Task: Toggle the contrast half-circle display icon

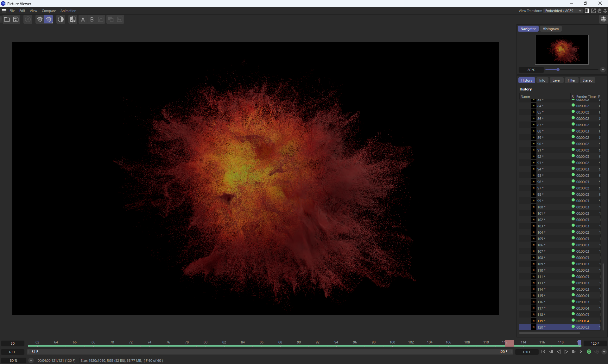Action: 61,20
